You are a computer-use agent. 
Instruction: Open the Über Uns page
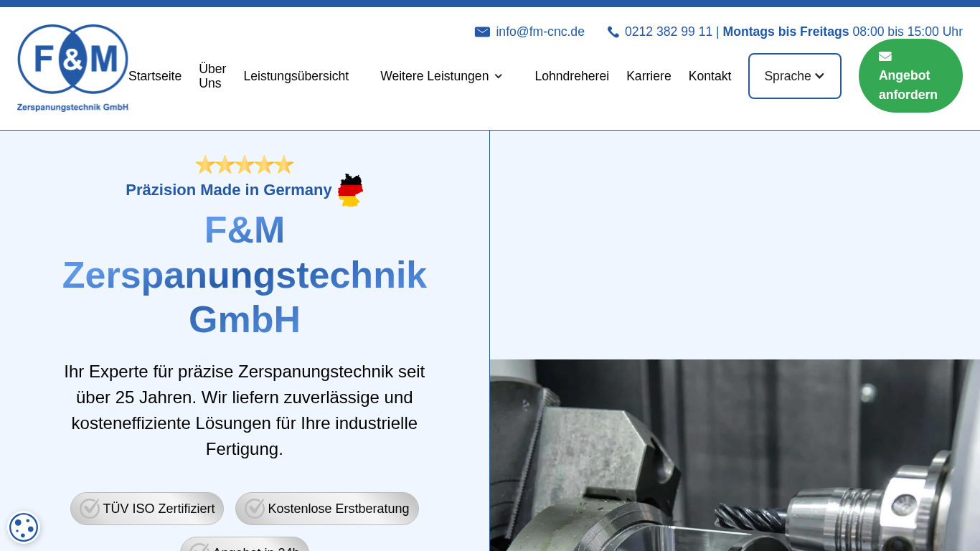pos(212,76)
